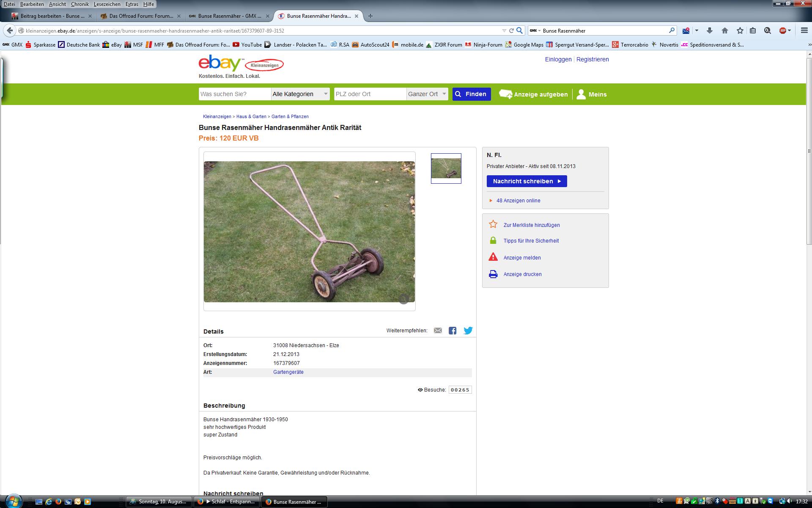Reload the page with the refresh icon
This screenshot has width=812, height=508.
511,30
